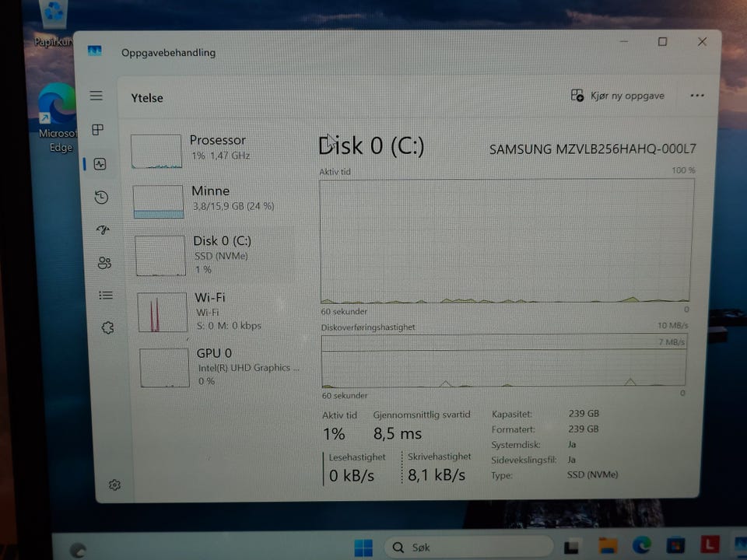Click the Wi-Fi mini graph thumbnail
This screenshot has width=747, height=560.
[163, 312]
